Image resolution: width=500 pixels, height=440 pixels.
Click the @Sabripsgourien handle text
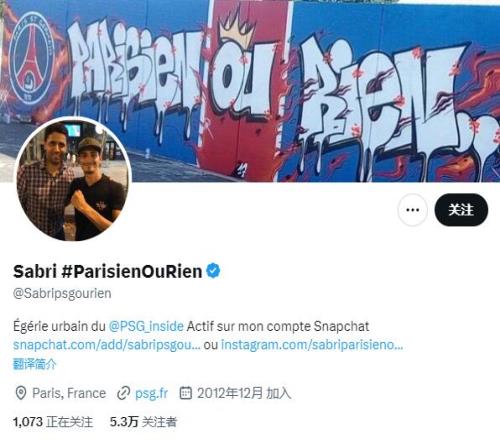point(62,294)
